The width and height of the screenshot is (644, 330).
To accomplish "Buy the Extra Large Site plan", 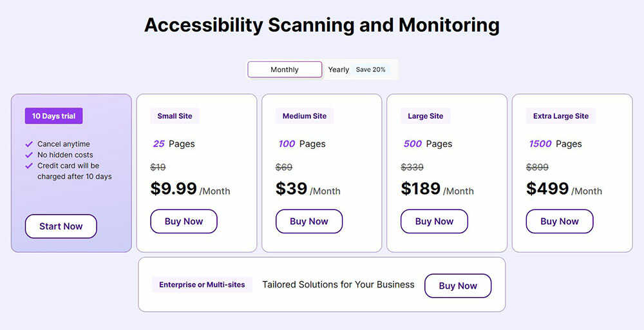I will click(x=560, y=221).
